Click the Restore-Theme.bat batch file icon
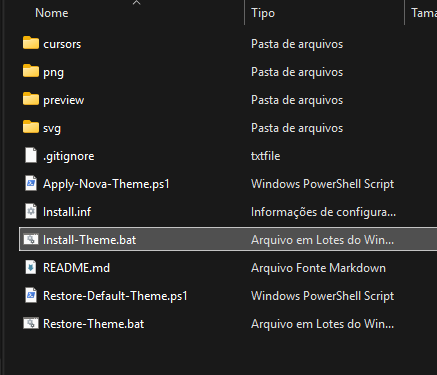 click(31, 323)
